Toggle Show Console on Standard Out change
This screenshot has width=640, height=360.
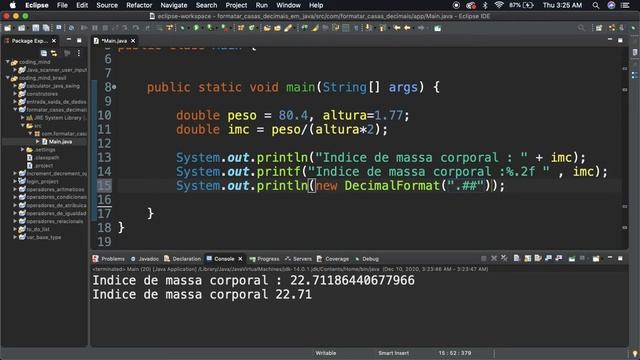[548, 258]
